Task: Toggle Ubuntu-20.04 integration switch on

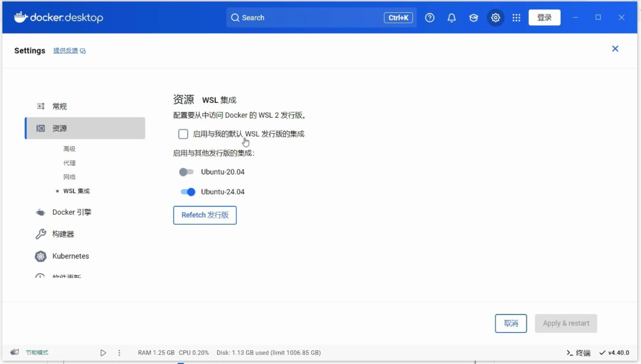Action: pyautogui.click(x=186, y=172)
